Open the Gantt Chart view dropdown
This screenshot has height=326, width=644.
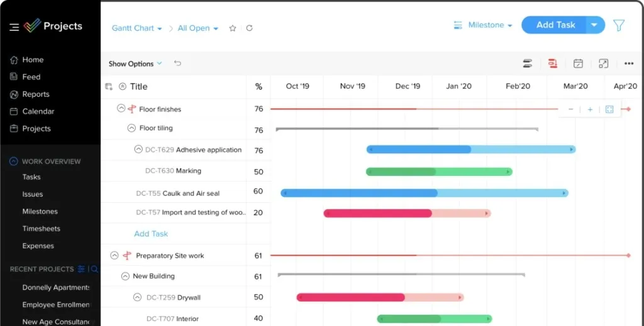click(137, 28)
